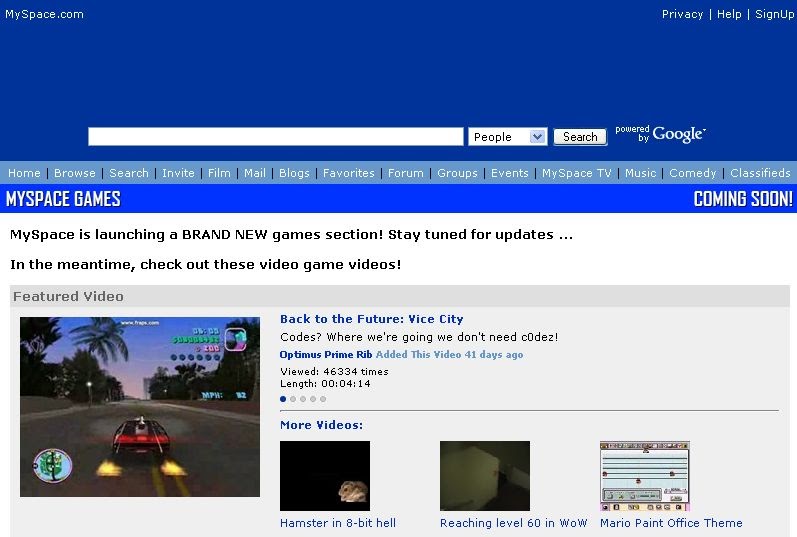Open Music in navigation bar

tap(640, 173)
